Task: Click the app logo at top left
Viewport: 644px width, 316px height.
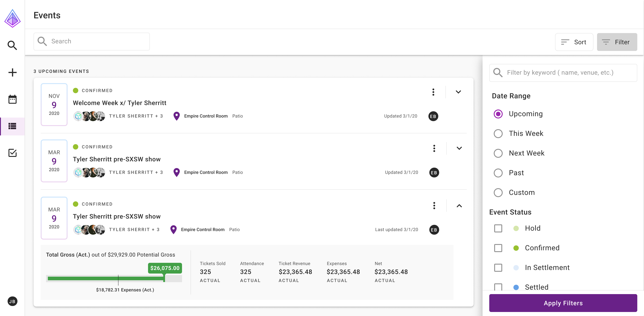Action: [13, 18]
